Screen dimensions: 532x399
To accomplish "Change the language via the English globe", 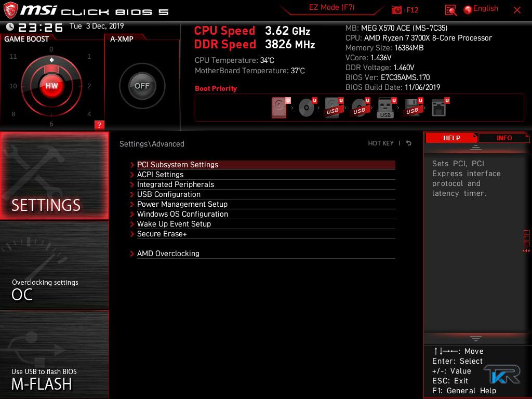I will coord(481,9).
